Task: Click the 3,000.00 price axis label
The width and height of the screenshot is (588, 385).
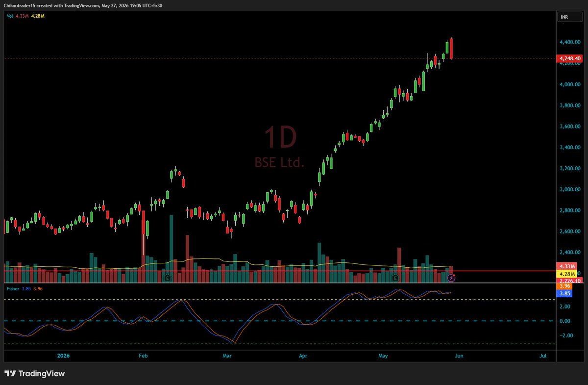Action: click(571, 189)
